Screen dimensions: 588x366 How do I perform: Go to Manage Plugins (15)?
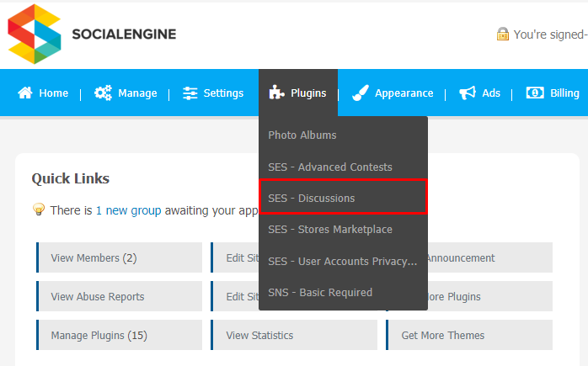(x=120, y=335)
